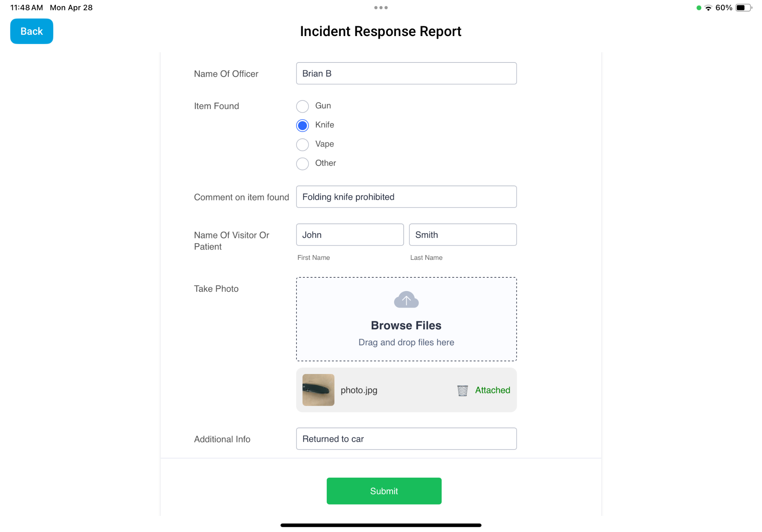Click the cloud upload icon
Viewport: 762px width, 532px height.
406,300
